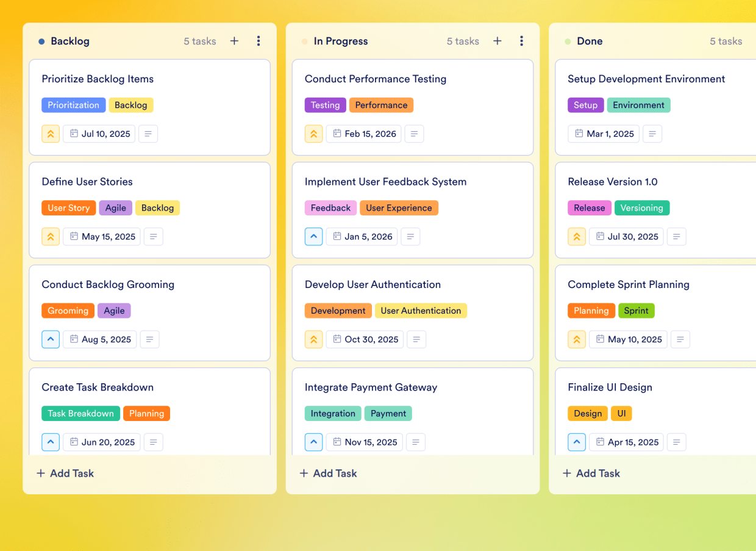Open the date picker on Setup Development Environment
This screenshot has height=551, width=756.
pos(603,134)
